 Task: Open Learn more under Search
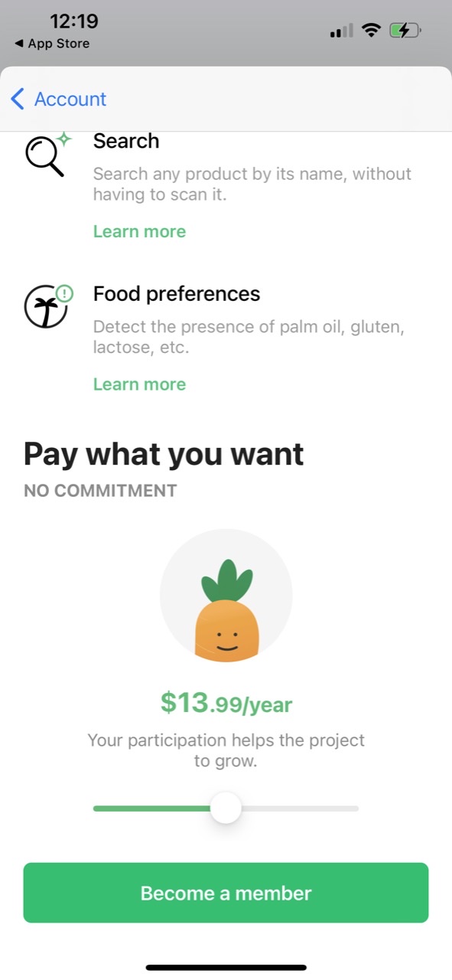point(139,230)
